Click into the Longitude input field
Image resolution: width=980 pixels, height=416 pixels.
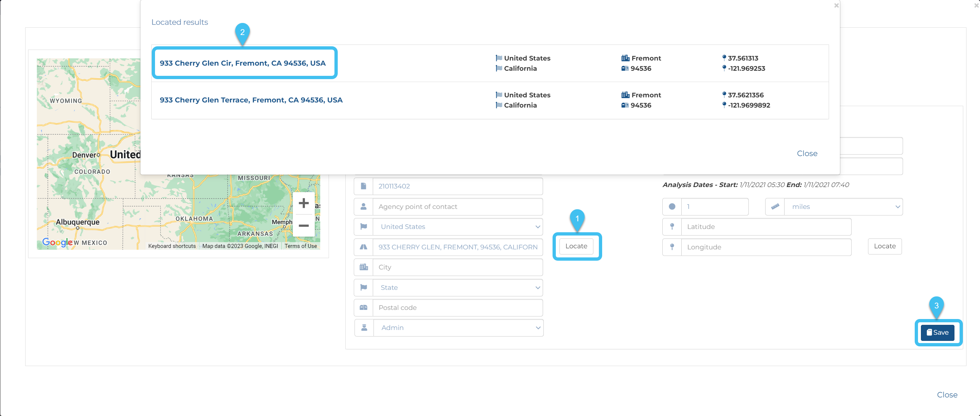coord(766,247)
